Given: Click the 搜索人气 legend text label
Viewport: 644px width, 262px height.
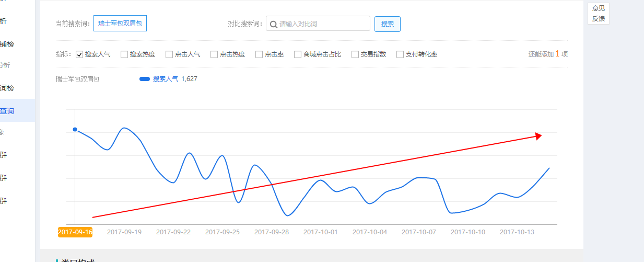Looking at the screenshot, I should point(165,79).
